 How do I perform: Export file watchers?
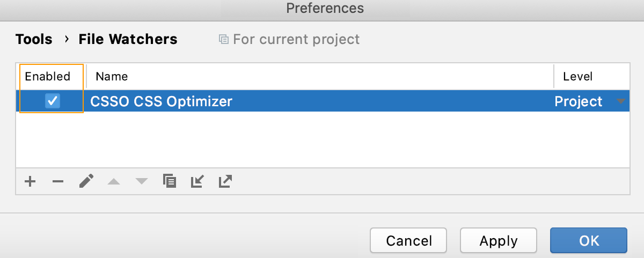225,182
